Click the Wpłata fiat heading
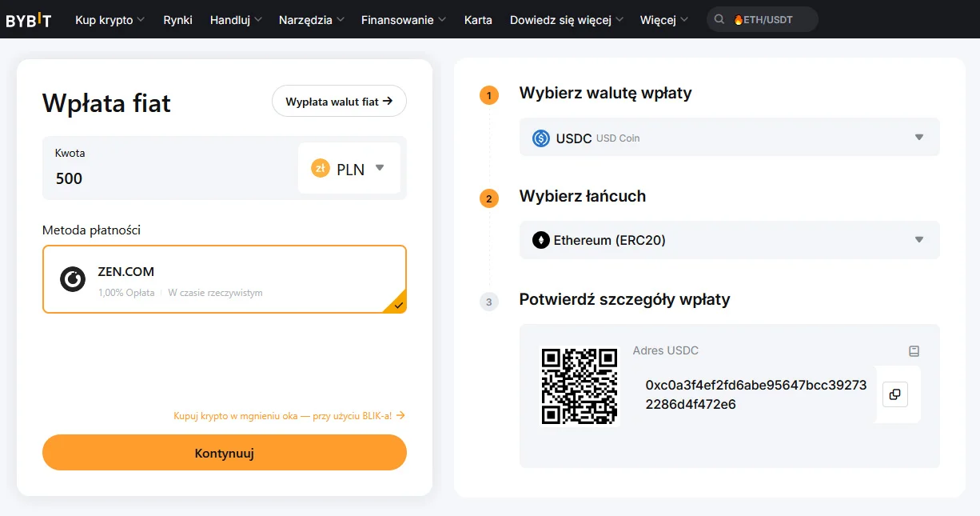Screen dimensions: 980x516 [x=106, y=103]
